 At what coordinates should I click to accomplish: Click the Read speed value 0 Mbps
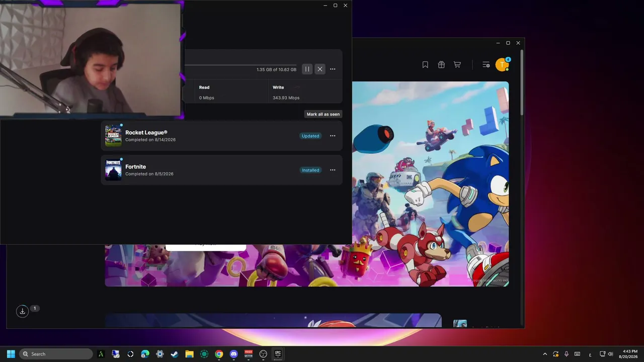click(x=207, y=98)
